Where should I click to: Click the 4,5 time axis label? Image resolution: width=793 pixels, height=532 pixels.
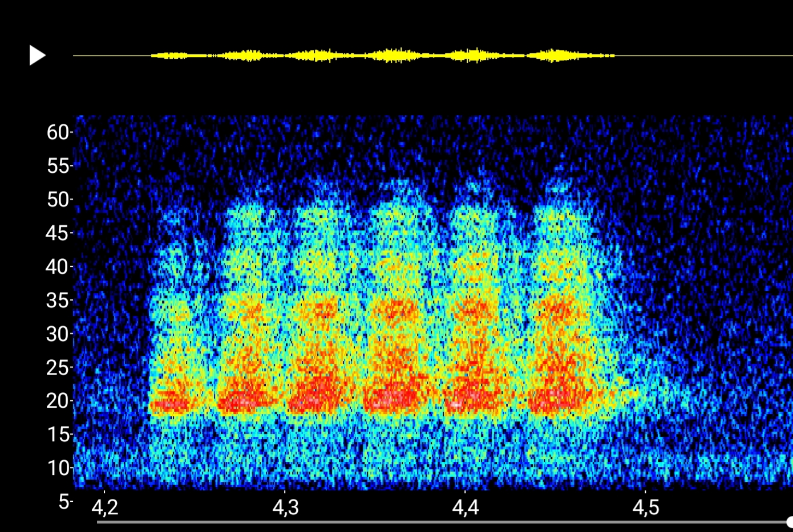pyautogui.click(x=646, y=507)
